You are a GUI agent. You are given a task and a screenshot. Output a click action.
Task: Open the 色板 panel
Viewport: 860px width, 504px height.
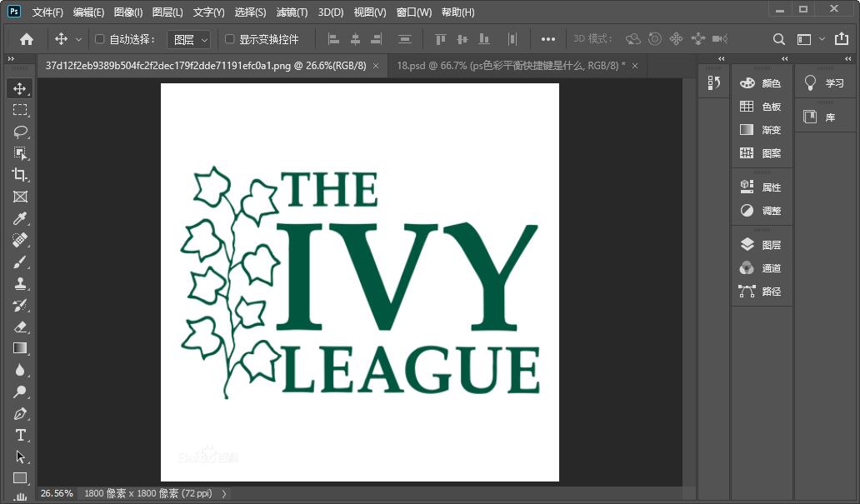pos(762,107)
